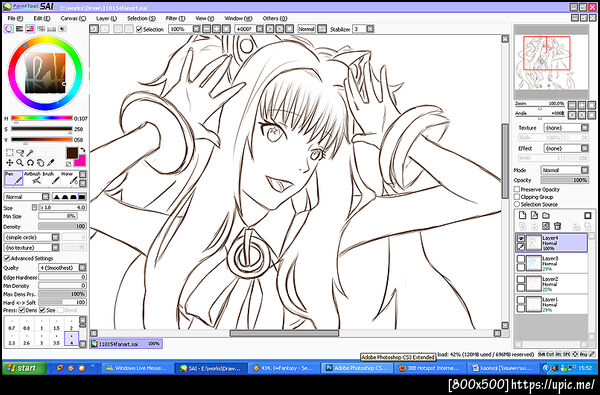The height and width of the screenshot is (395, 600).
Task: Create a new layer folder
Action: (x=546, y=215)
